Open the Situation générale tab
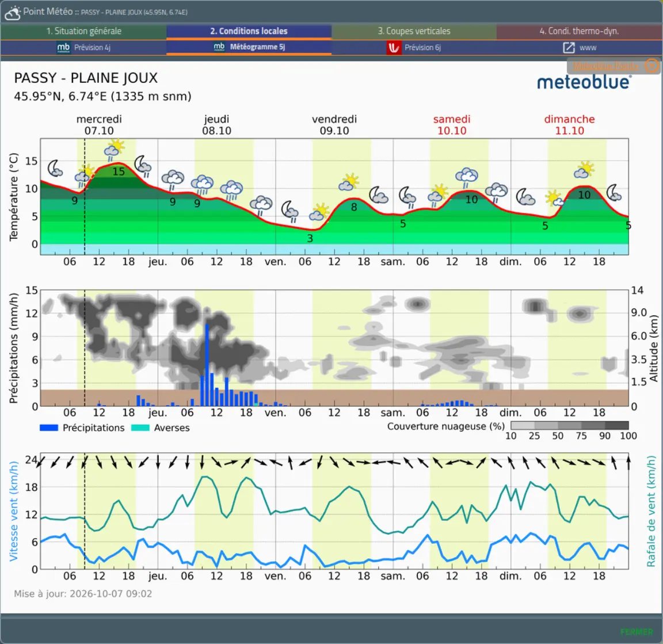Viewport: 663px width, 644px height. coord(83,31)
